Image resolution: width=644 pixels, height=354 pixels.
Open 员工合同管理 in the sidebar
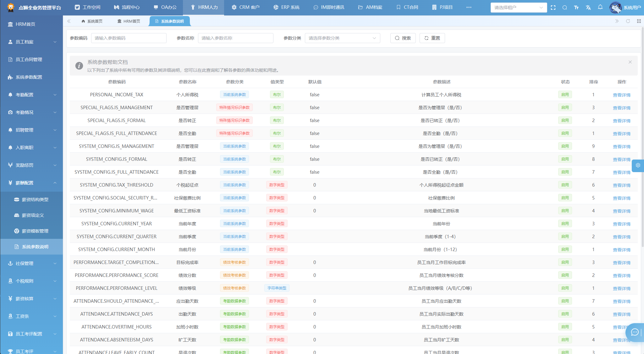click(x=31, y=59)
